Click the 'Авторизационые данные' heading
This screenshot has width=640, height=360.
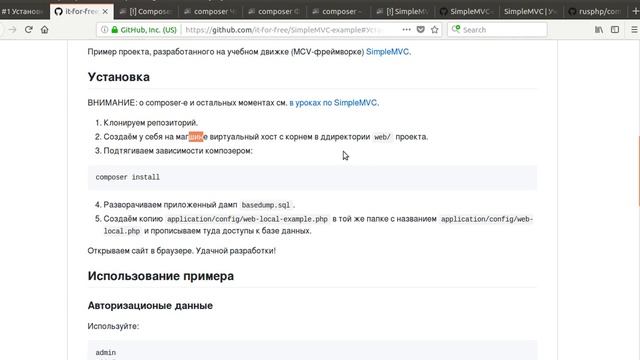tap(150, 306)
